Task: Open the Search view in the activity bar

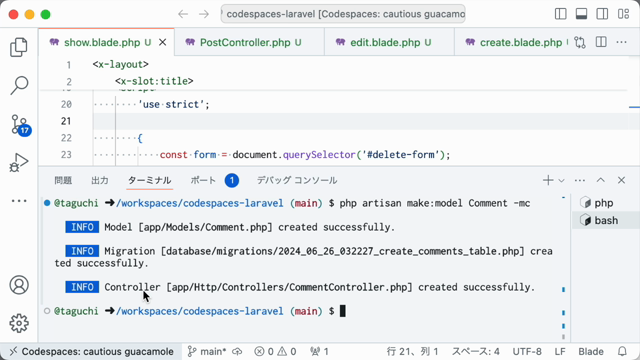Action: [19, 85]
